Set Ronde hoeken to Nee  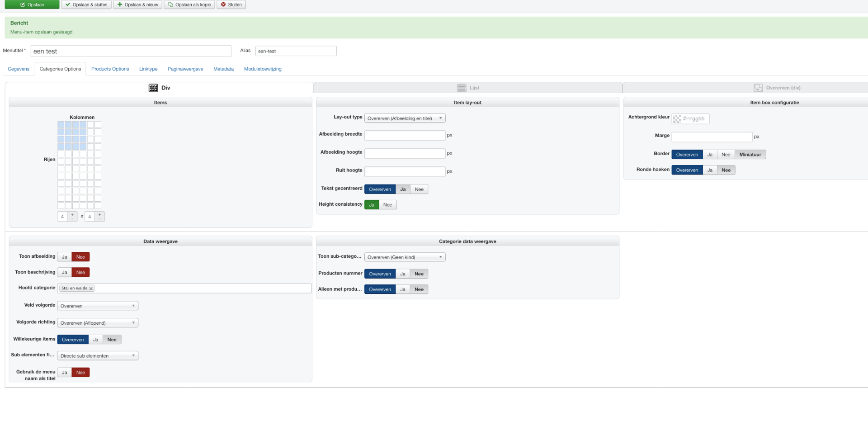tap(726, 170)
